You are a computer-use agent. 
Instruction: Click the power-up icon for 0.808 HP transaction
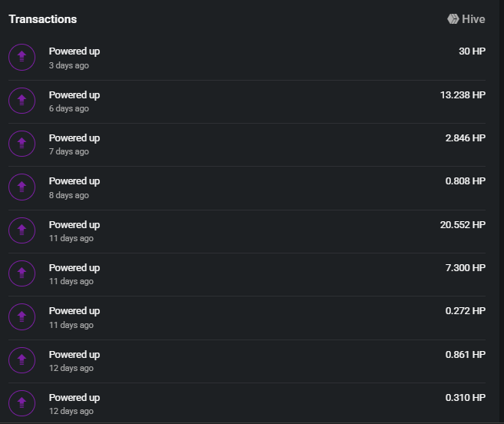22,187
